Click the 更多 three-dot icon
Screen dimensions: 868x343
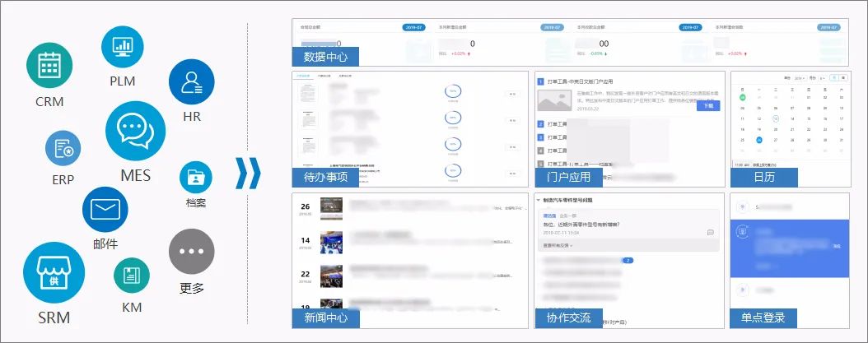[x=191, y=252]
